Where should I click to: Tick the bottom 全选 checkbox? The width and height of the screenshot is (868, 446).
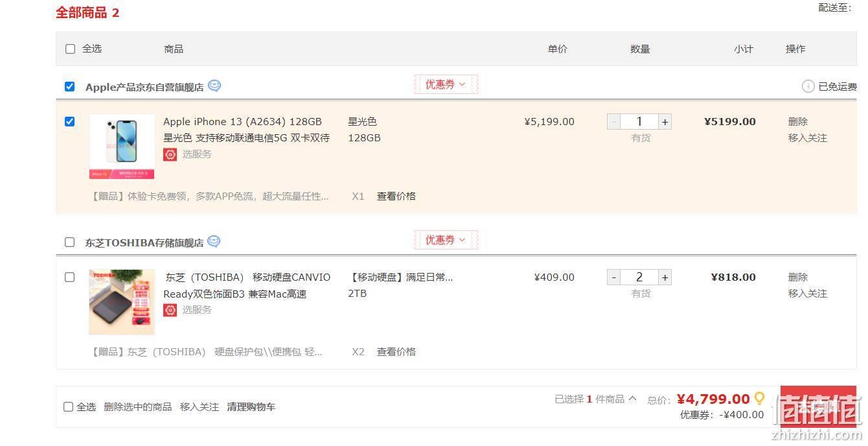[68, 406]
